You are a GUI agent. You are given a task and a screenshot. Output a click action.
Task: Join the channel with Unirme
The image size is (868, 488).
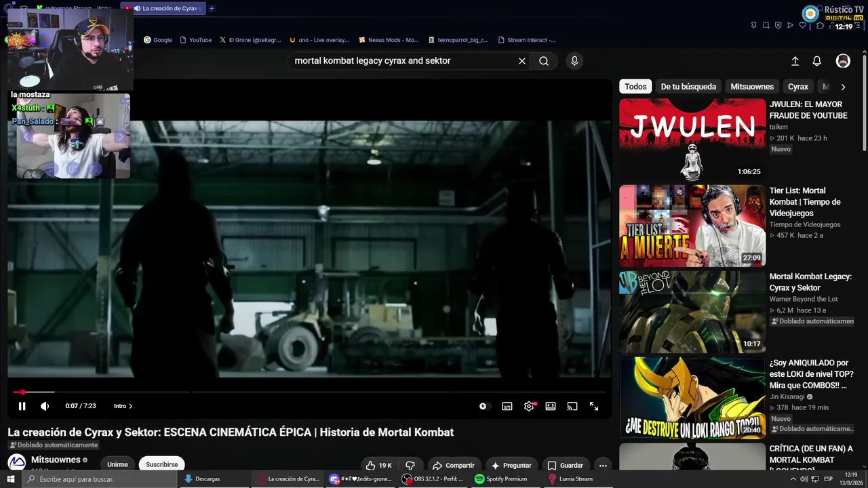click(x=117, y=465)
